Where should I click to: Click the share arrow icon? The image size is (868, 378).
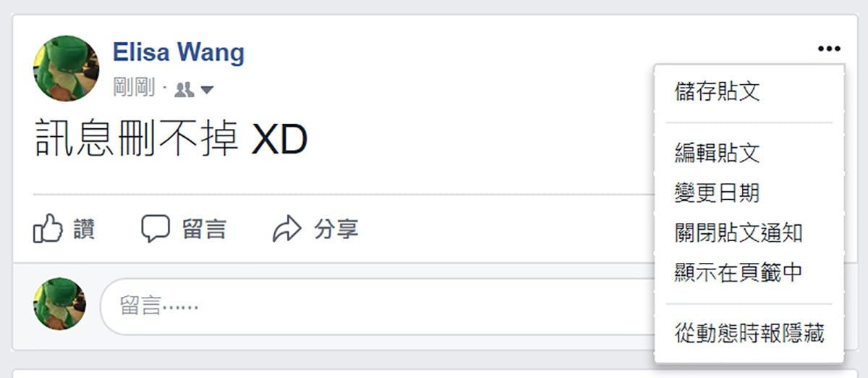[286, 229]
